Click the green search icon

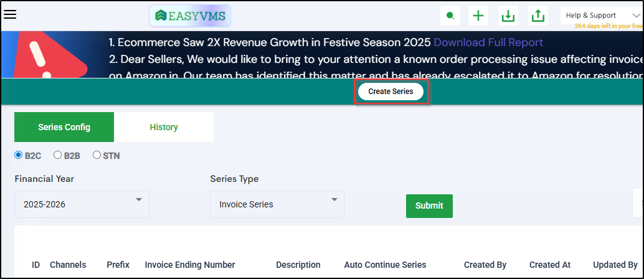click(x=450, y=16)
